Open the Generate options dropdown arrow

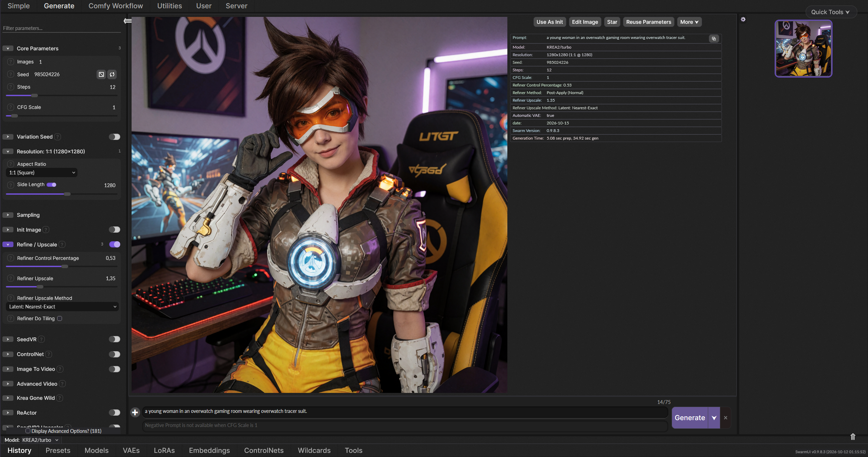point(714,418)
